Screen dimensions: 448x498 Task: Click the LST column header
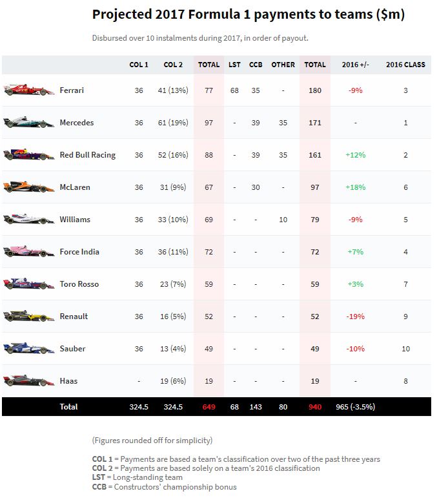click(x=234, y=65)
